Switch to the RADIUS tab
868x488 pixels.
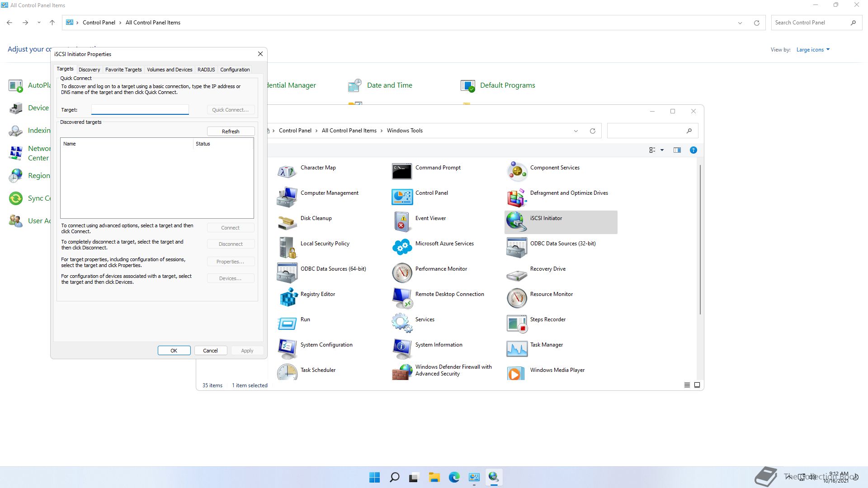coord(206,70)
